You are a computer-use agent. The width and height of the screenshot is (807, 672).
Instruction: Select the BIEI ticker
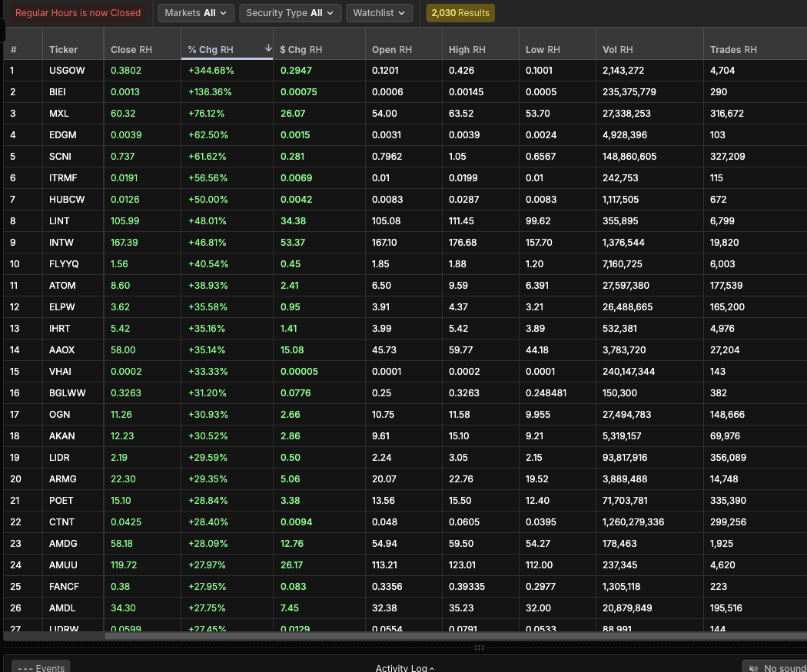pos(57,92)
